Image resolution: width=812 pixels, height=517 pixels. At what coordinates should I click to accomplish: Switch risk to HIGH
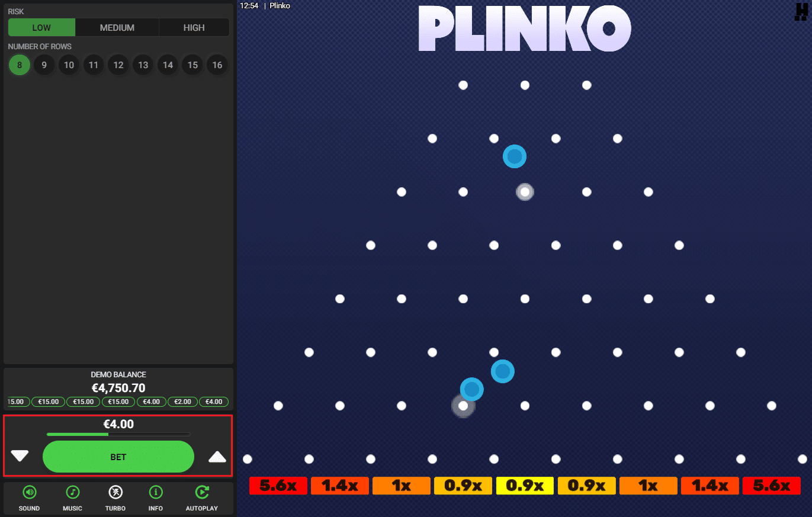click(194, 27)
